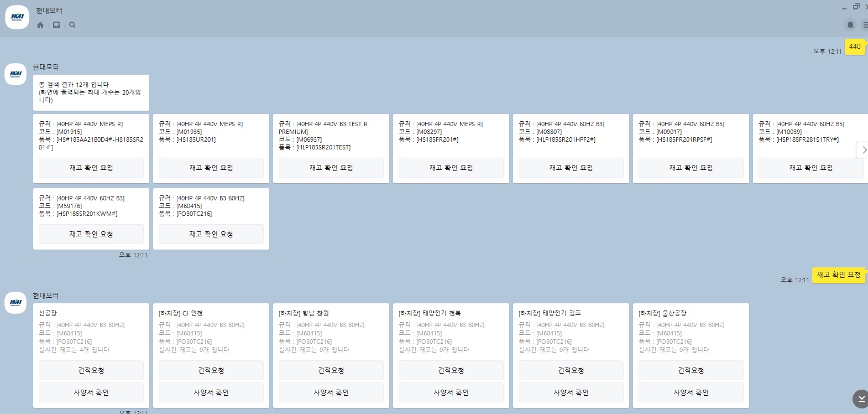The width and height of the screenshot is (868, 414).
Task: Click the [하치장] 태양전기 김포 card title
Action: click(550, 313)
